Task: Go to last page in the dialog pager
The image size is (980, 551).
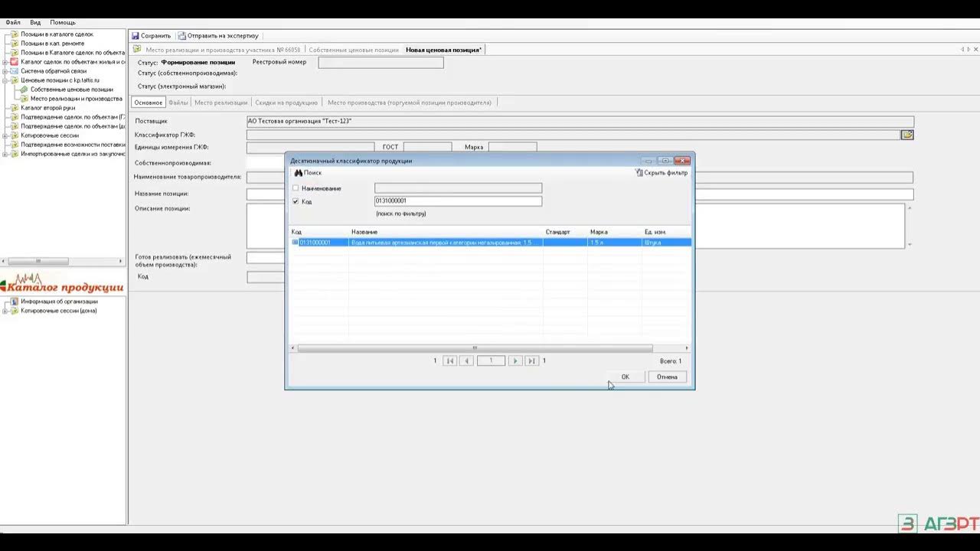Action: click(531, 360)
